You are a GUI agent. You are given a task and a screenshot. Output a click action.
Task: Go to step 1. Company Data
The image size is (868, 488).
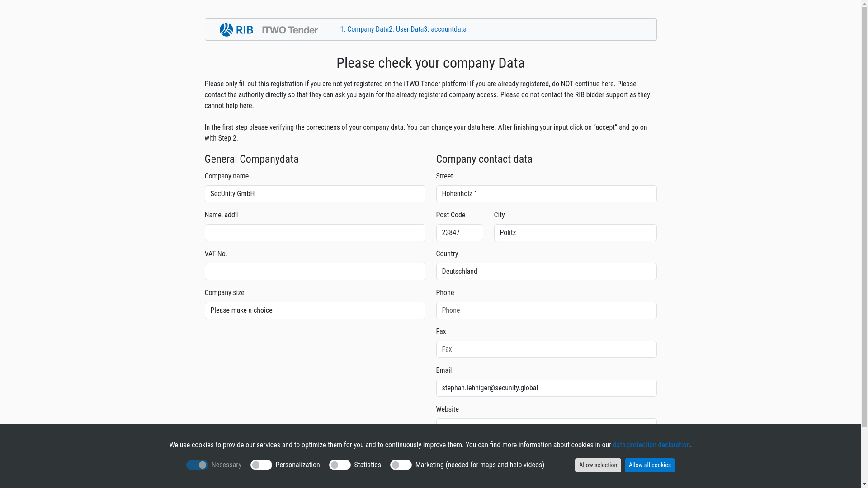coord(364,29)
